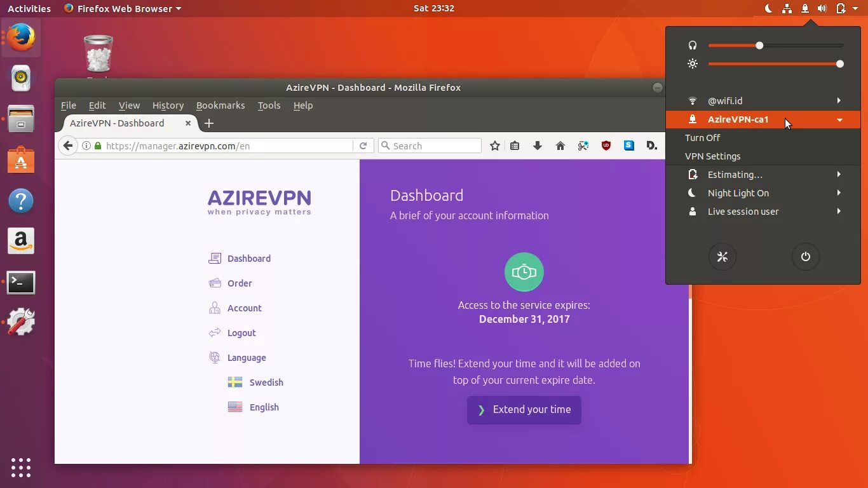Click the Firefox Search field
The width and height of the screenshot is (868, 488).
pos(430,146)
